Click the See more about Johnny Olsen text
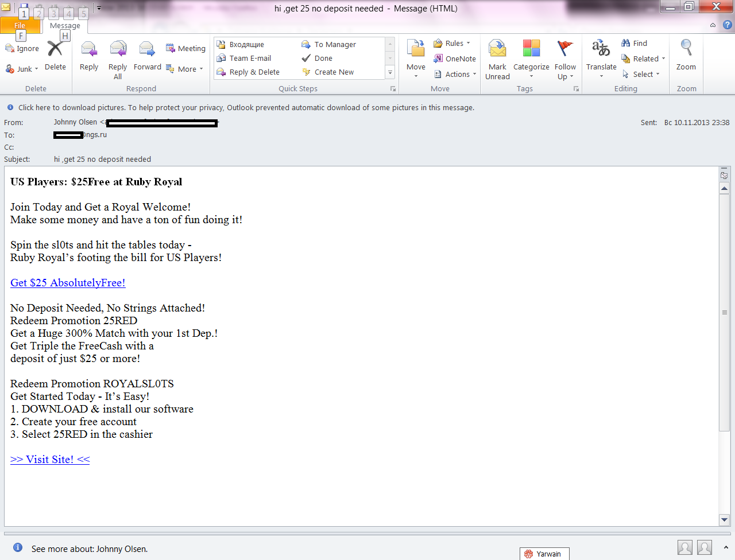Screen dimensions: 735x560 point(90,549)
